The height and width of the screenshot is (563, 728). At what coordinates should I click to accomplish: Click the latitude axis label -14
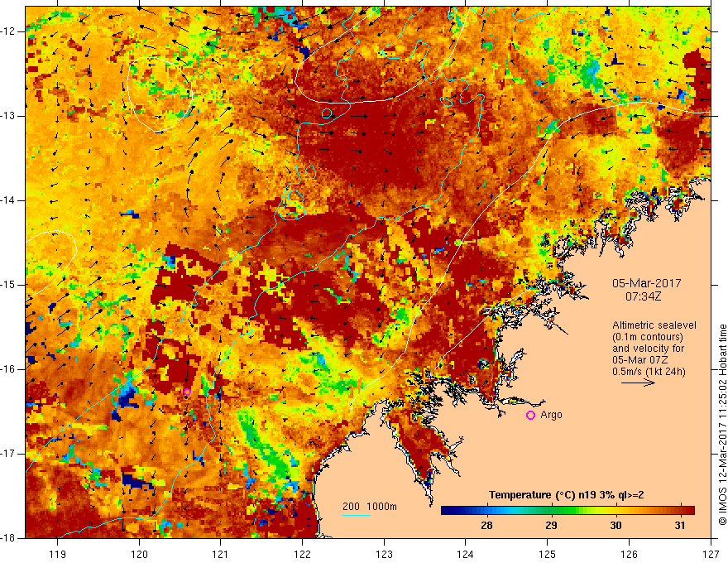pyautogui.click(x=8, y=200)
